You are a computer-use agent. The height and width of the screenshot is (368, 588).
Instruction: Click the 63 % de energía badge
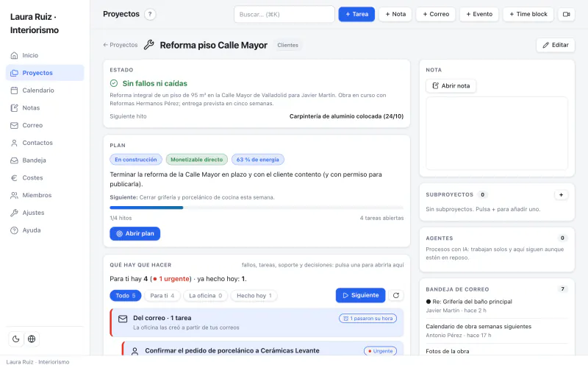click(258, 160)
